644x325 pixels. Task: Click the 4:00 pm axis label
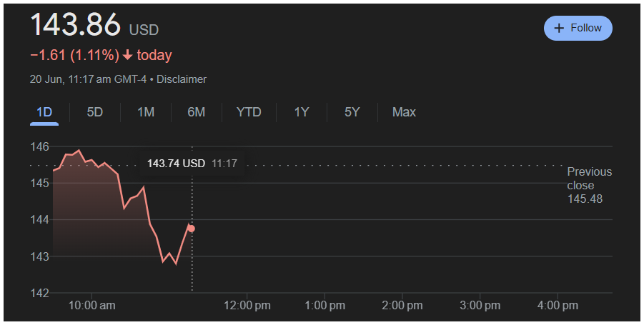tap(558, 306)
